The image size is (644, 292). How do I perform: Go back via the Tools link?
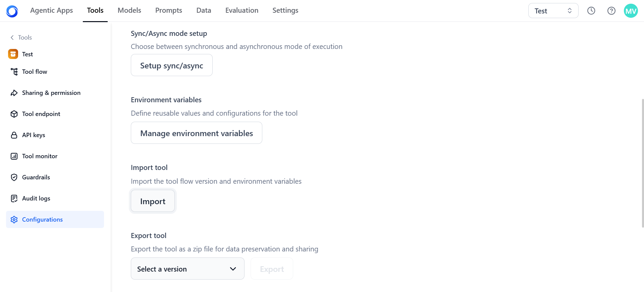click(x=25, y=38)
